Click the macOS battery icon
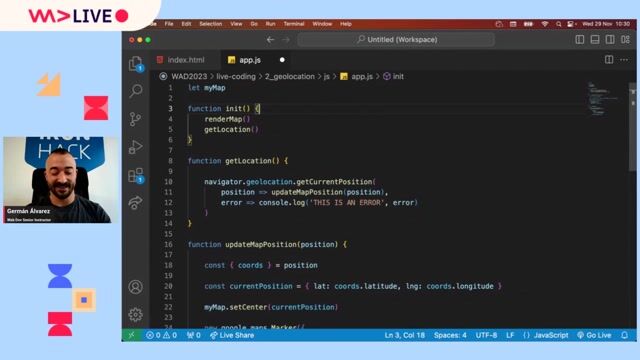 point(528,24)
